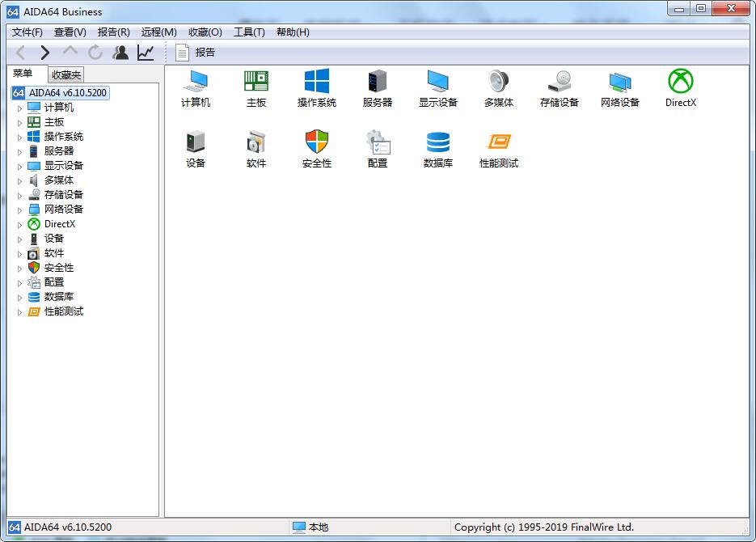This screenshot has height=542, width=756.
Task: Expand the 计算机 tree node arrow
Action: click(x=19, y=108)
